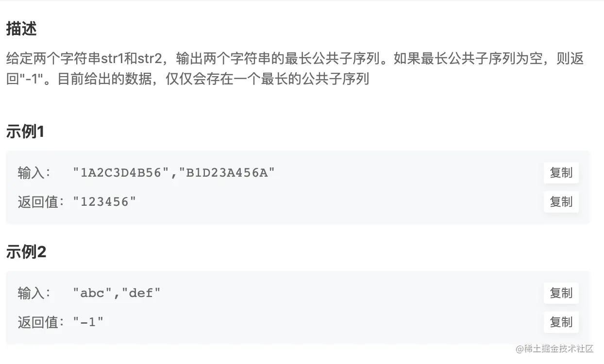This screenshot has height=364, width=604.
Task: Click the second description line starting 回"-1"
Action: tap(188, 78)
